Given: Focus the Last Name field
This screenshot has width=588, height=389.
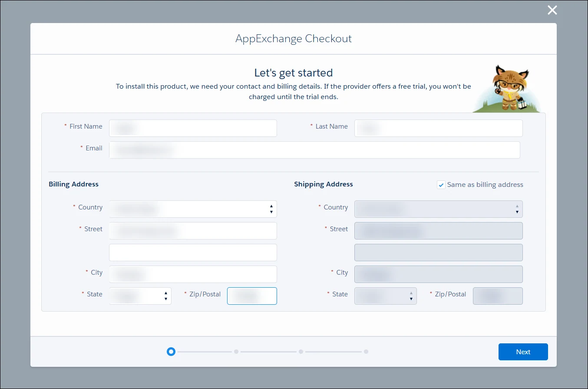Looking at the screenshot, I should tap(439, 128).
